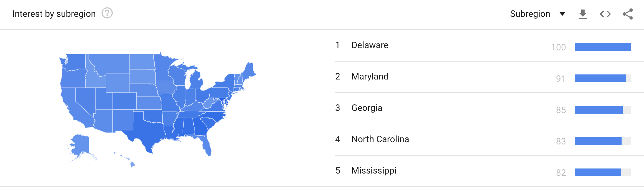
Task: Open the help icon beside Interest by subregion
Action: tap(107, 13)
